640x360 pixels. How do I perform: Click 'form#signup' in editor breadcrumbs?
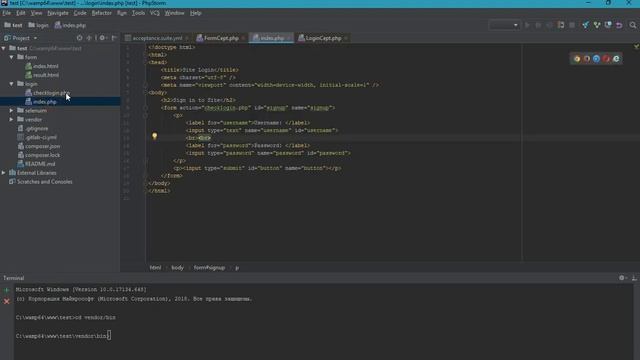(209, 268)
